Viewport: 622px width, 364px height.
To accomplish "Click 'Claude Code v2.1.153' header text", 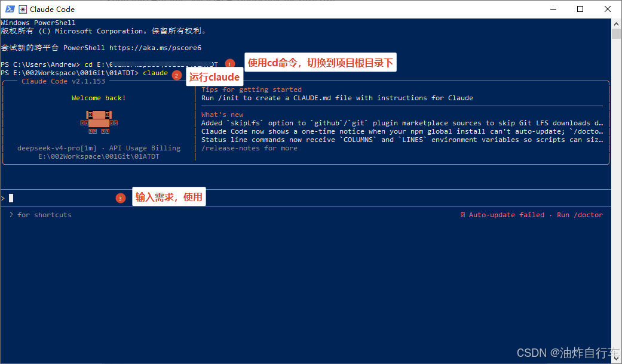I will coord(63,81).
